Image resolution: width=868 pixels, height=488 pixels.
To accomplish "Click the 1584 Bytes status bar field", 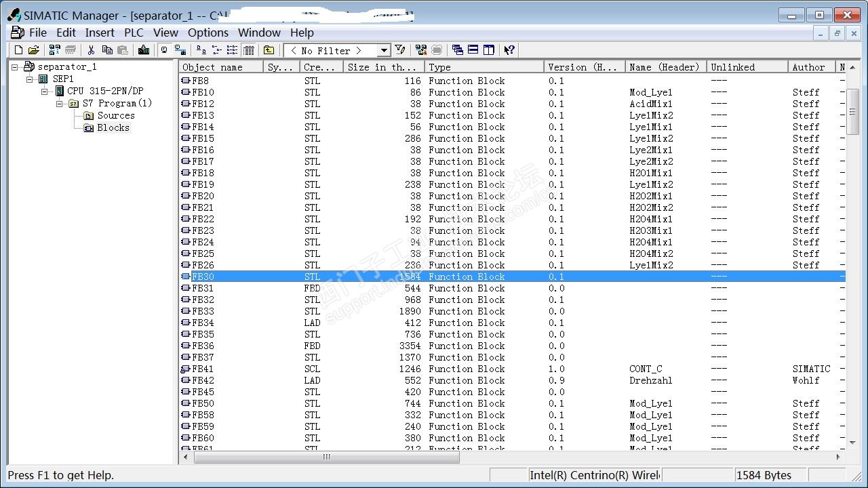I will (x=770, y=475).
